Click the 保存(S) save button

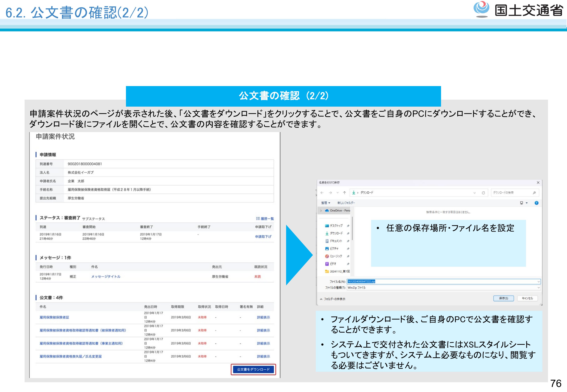[x=503, y=298]
